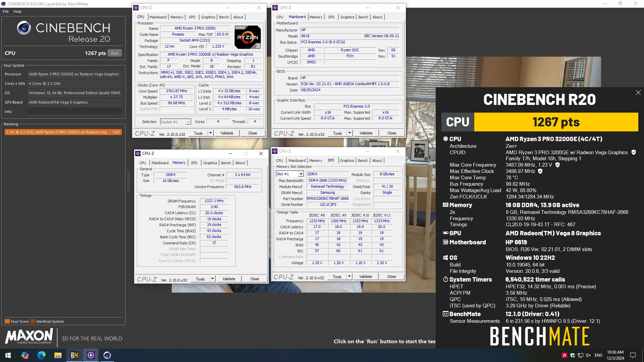Open the notification center icon
This screenshot has width=644, height=362.
(x=633, y=355)
